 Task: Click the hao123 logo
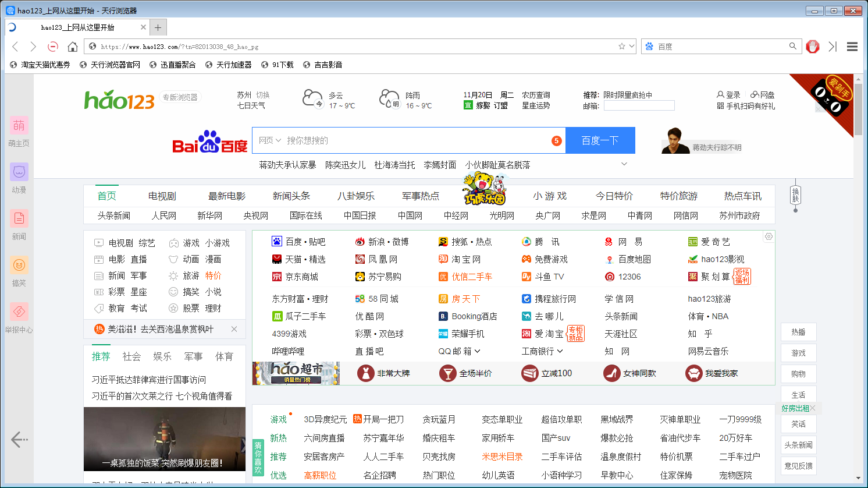pos(119,100)
